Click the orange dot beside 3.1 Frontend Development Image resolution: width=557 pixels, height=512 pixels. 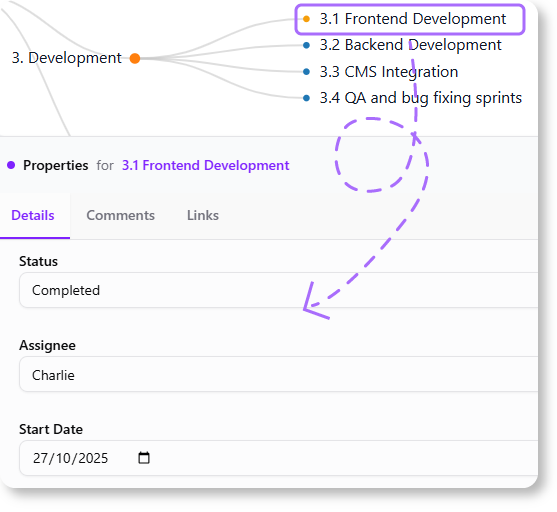(306, 19)
